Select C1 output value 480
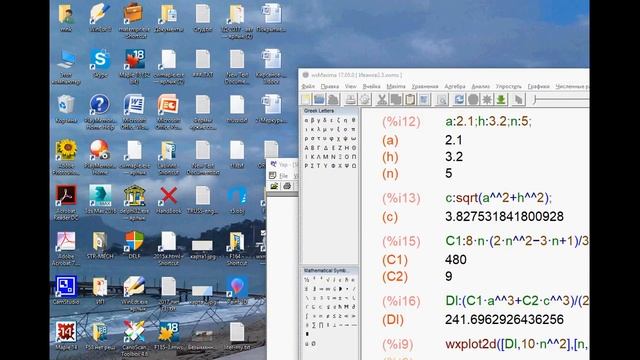 (x=456, y=260)
